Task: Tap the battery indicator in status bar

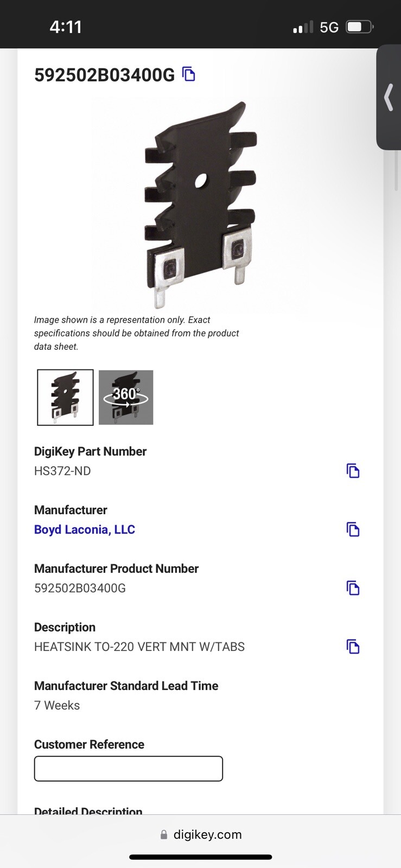Action: (360, 27)
